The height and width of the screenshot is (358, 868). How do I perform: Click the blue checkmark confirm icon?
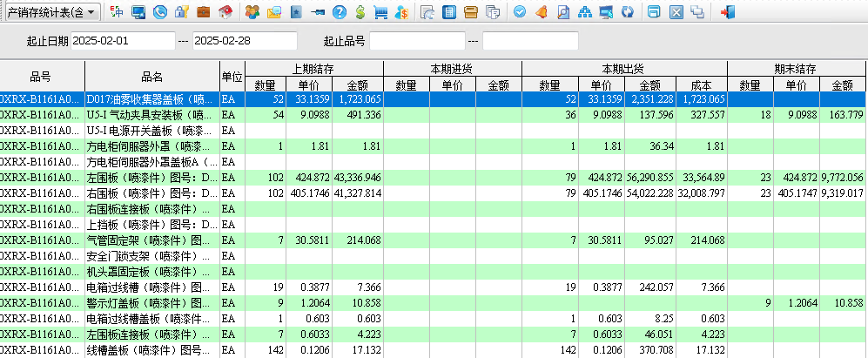coord(520,12)
